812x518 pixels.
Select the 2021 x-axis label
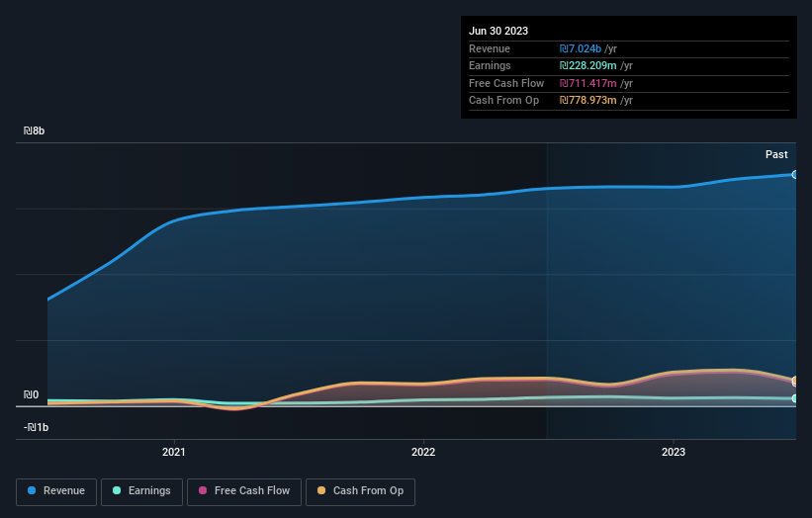173,452
